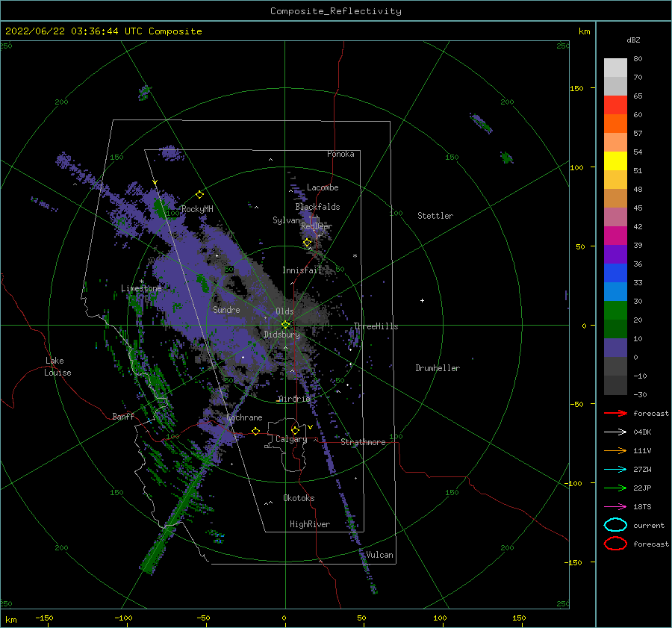Click yellow diamond marker below RedDeer label
This screenshot has width=672, height=628.
[x=307, y=243]
